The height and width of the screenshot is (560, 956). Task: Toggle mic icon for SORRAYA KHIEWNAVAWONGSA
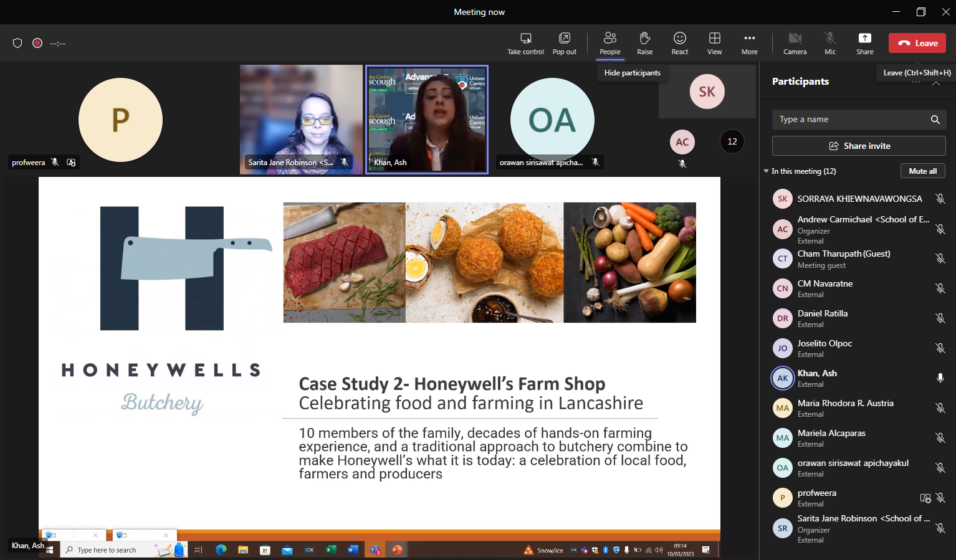tap(940, 199)
